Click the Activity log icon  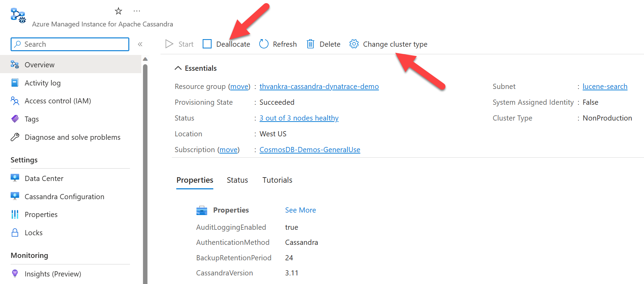coord(15,83)
